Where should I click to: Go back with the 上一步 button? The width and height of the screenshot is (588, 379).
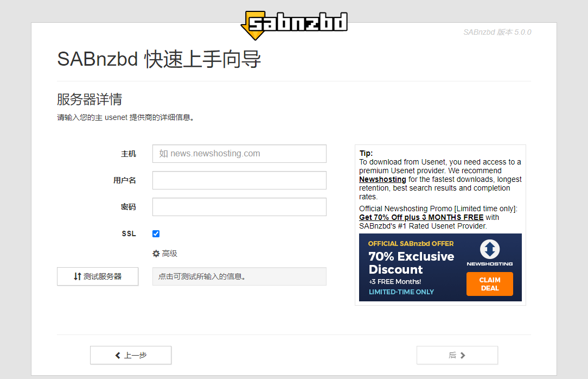tap(131, 355)
